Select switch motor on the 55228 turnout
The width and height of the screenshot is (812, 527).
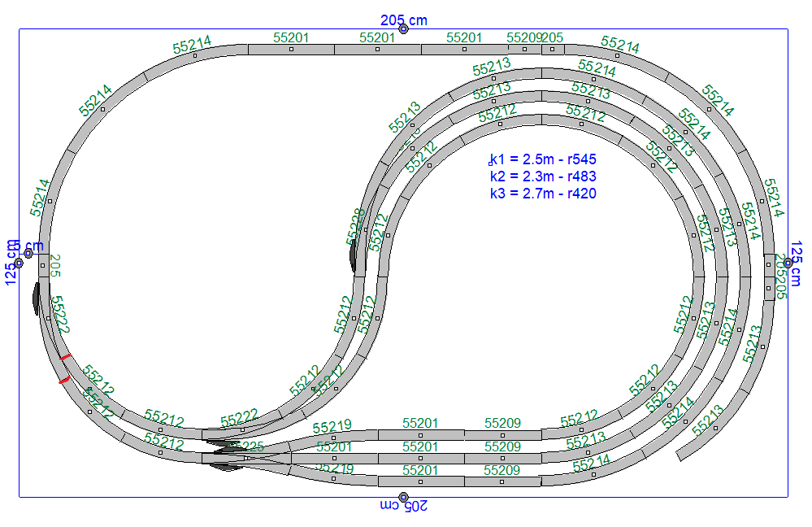pyautogui.click(x=352, y=256)
